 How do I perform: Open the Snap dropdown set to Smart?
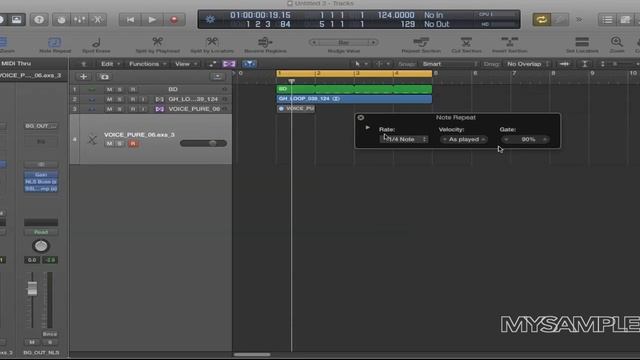(x=449, y=64)
